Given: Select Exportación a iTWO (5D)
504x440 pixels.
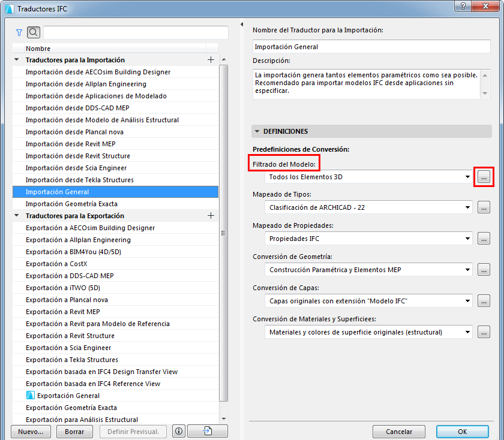Looking at the screenshot, I should tap(115, 288).
